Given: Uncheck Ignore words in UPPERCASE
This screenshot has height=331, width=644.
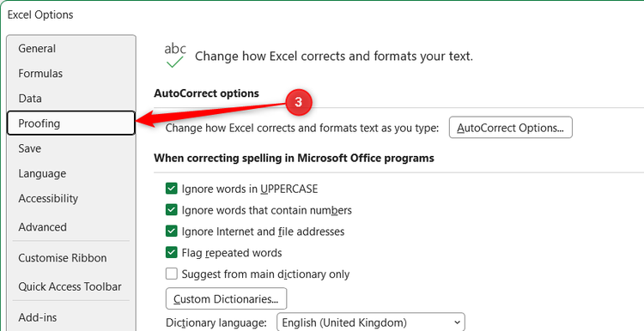Looking at the screenshot, I should click(171, 189).
